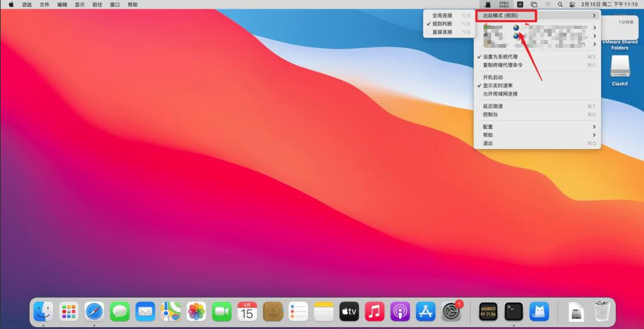Toggle 显示实时速率 speed display
The width and height of the screenshot is (644, 329).
pos(497,86)
